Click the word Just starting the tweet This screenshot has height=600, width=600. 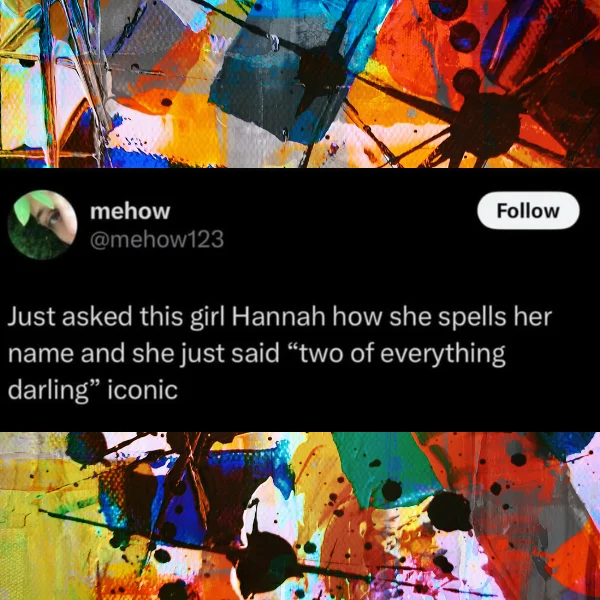pos(32,318)
